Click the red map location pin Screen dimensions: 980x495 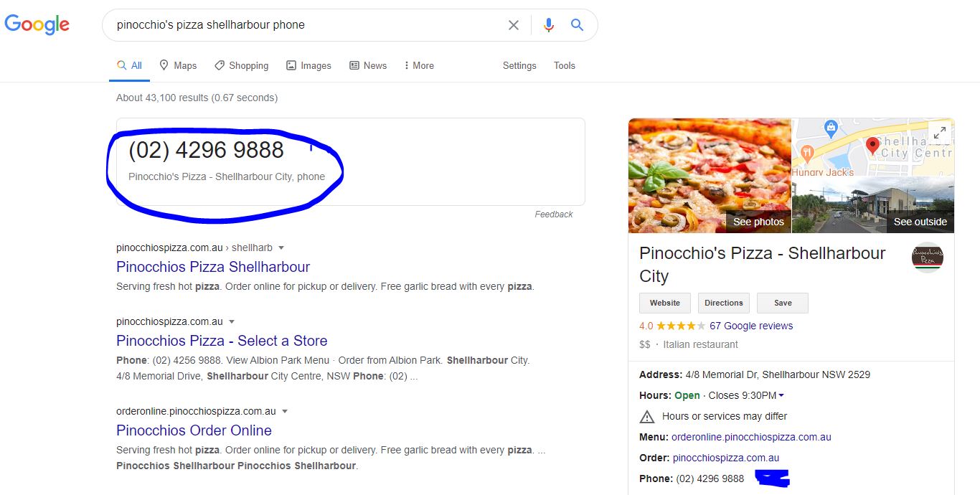coord(872,146)
